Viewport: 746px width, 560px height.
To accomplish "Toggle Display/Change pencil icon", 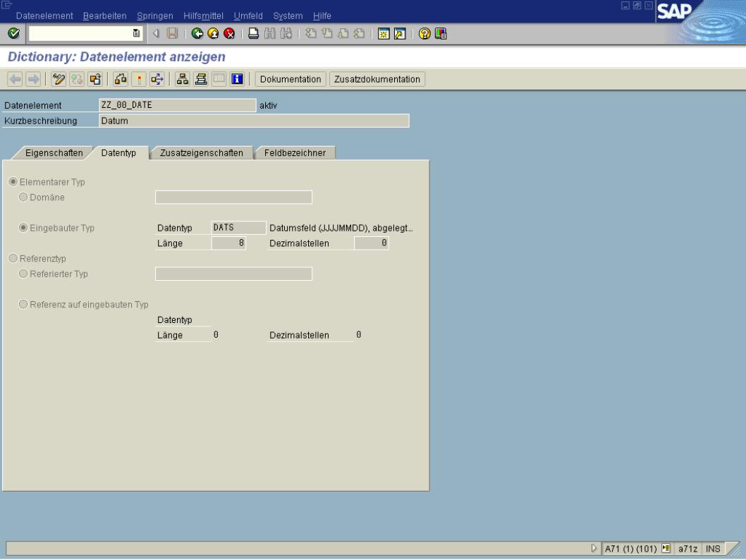I will tap(59, 79).
